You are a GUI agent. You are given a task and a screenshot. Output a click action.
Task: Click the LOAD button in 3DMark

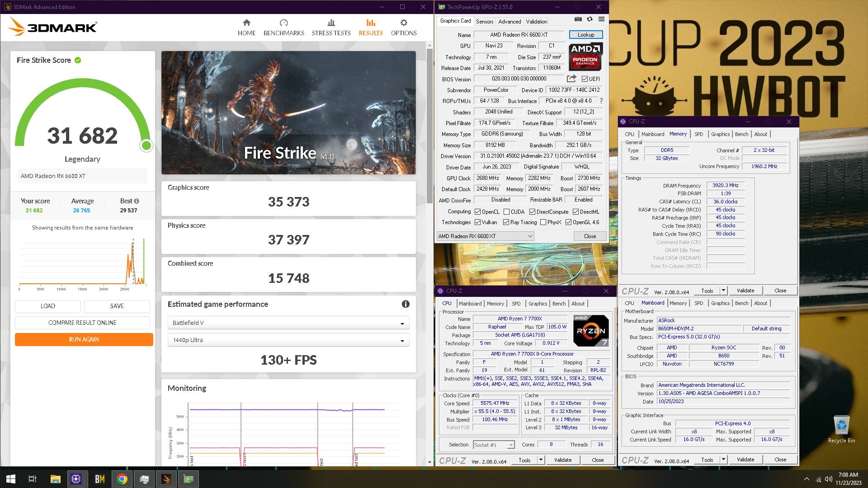coord(47,306)
